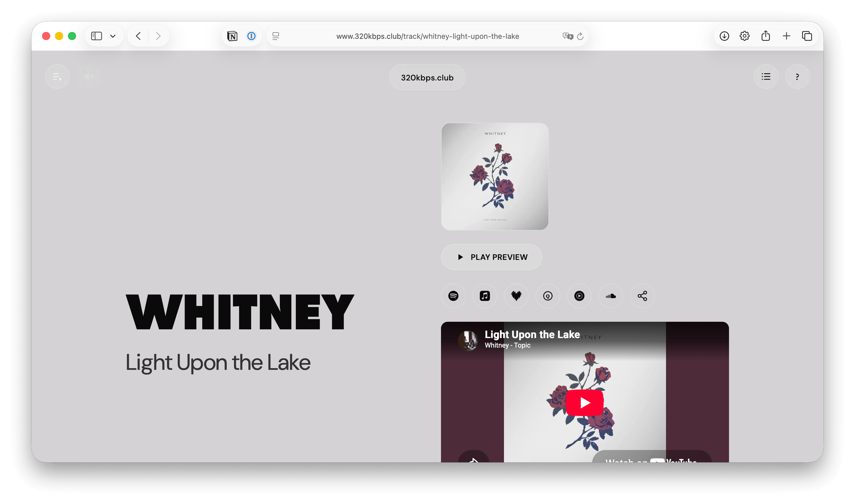Go back to the previous page

[138, 36]
